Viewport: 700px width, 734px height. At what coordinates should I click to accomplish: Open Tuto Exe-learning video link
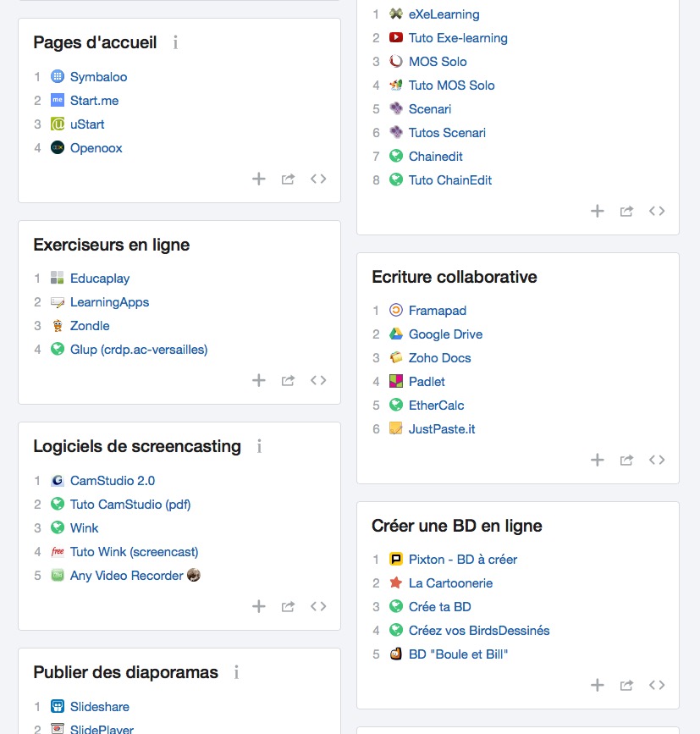point(458,38)
